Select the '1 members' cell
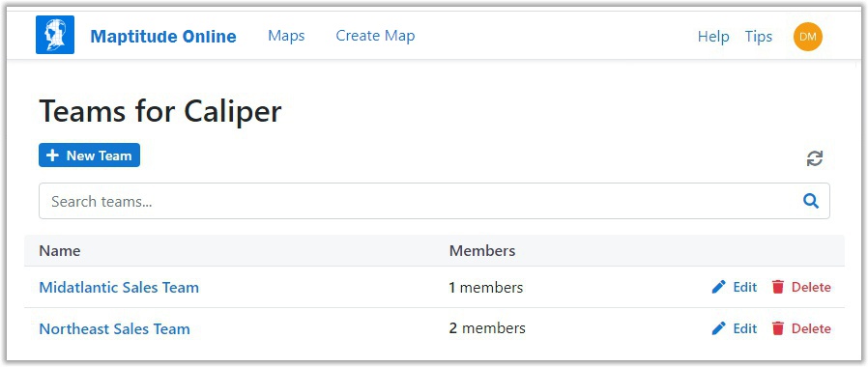The image size is (868, 367). [x=486, y=288]
